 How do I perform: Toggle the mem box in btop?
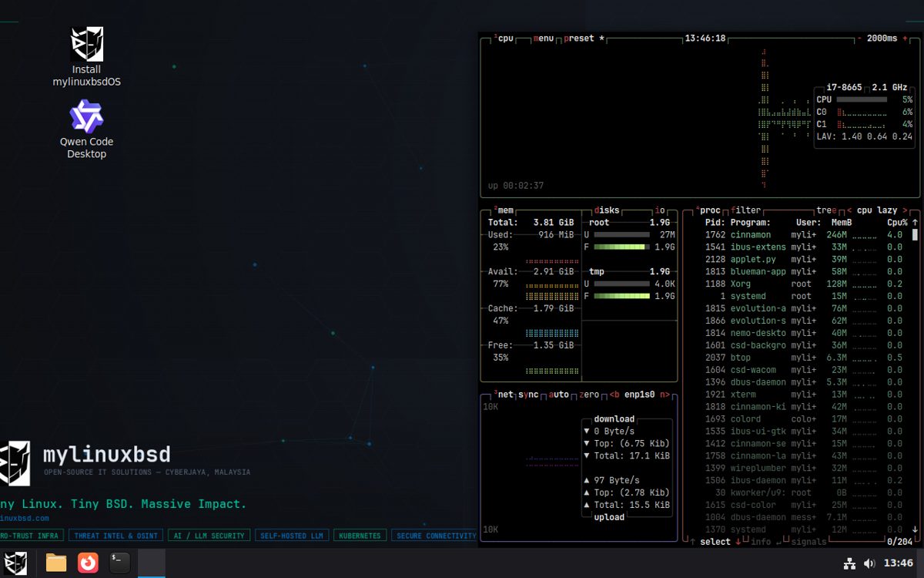(x=504, y=210)
